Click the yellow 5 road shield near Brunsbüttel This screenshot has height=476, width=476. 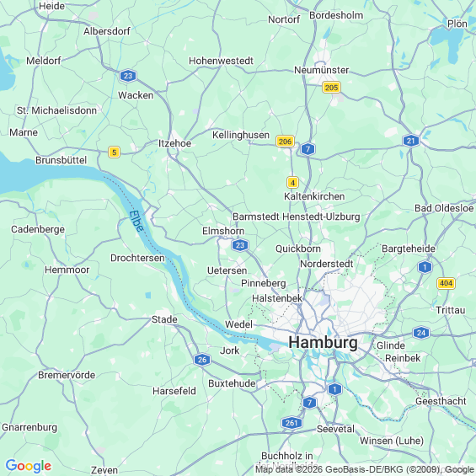114,152
